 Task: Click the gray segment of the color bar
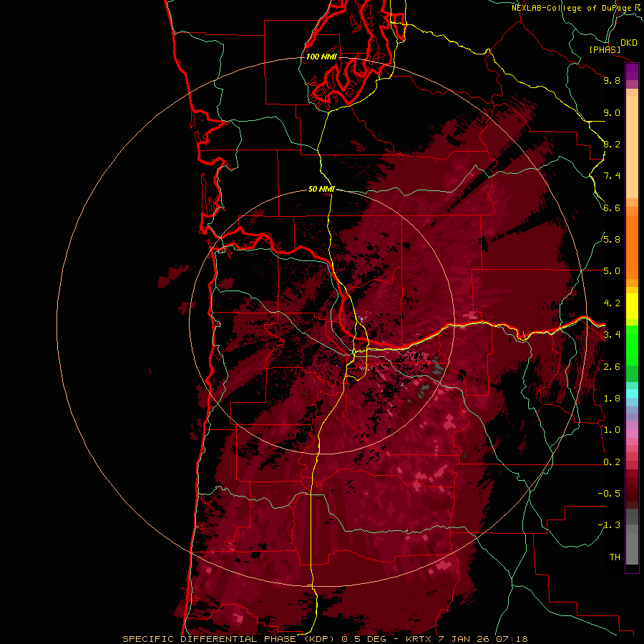pyautogui.click(x=632, y=537)
